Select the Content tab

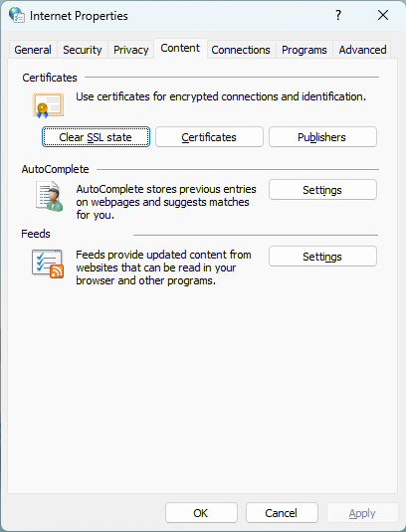point(180,48)
